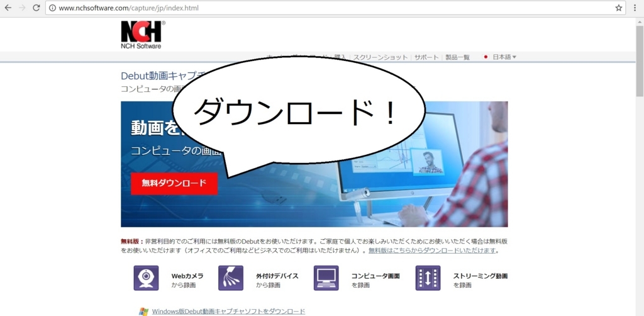Click the コンピュータ画面 label text
Screen dimensions: 644x316
(x=376, y=276)
